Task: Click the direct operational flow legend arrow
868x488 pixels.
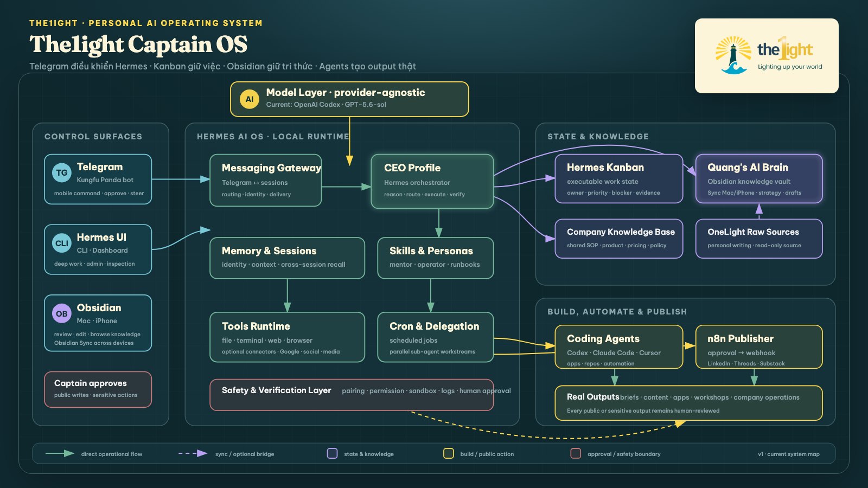Action: (60, 453)
